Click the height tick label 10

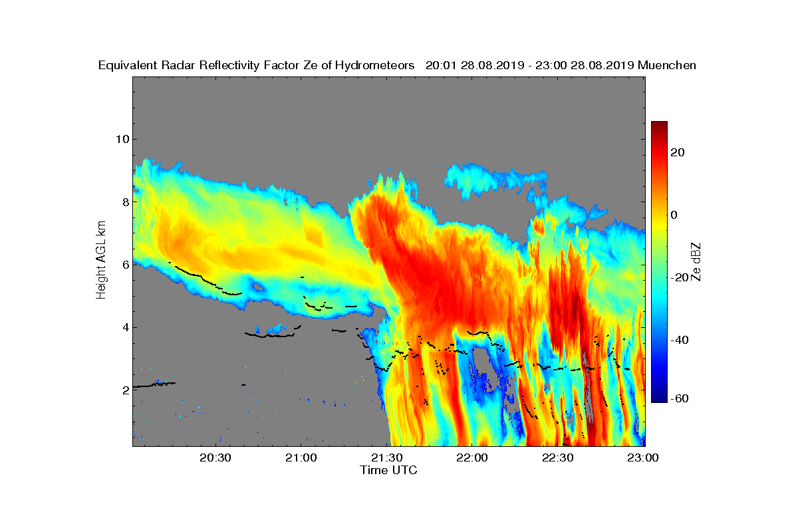[x=121, y=139]
